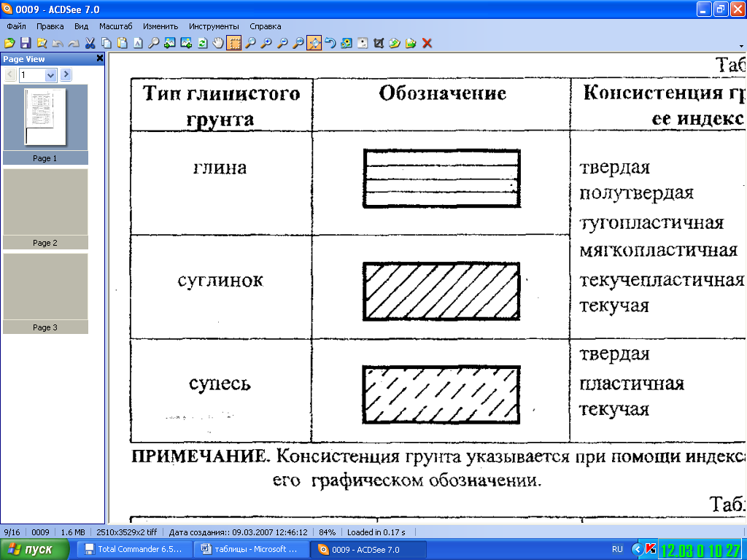Switch to таблицы Microsoft Word taskbar button
The height and width of the screenshot is (560, 747).
click(251, 549)
